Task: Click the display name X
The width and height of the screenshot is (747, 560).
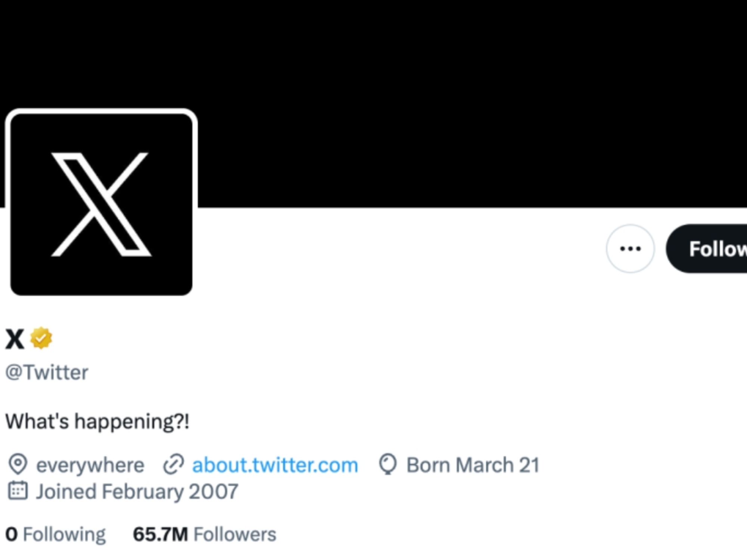Action: 15,339
